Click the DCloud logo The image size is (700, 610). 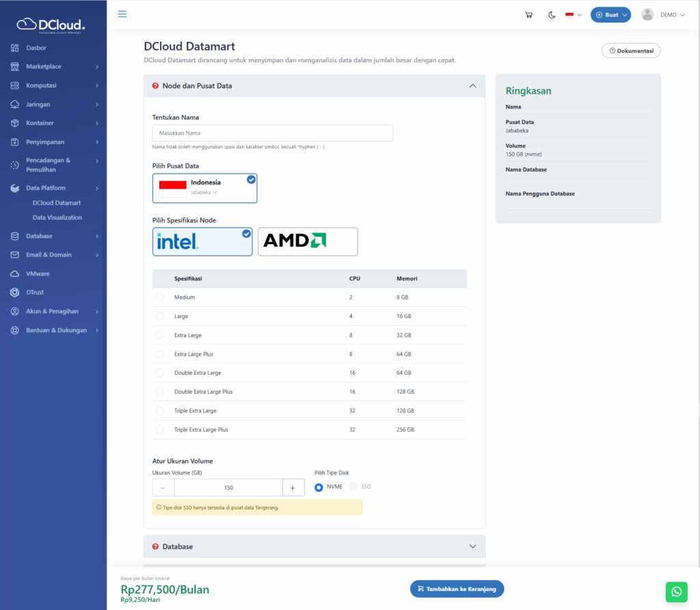point(53,25)
